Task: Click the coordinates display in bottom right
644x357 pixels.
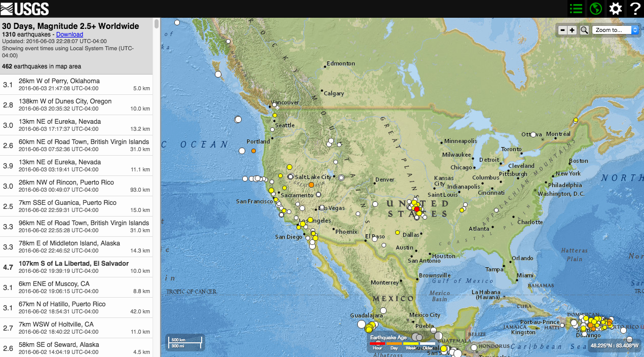Action: pos(615,345)
